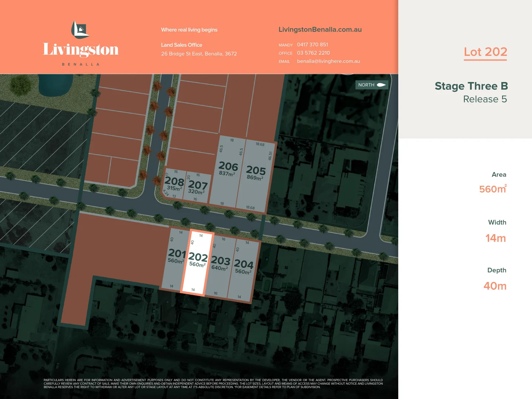The height and width of the screenshot is (399, 532).
Task: Click Lot 208 with 315m² area
Action: [174, 184]
